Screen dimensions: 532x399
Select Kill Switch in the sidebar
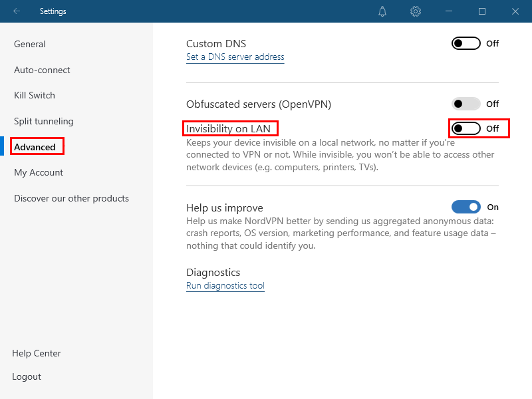click(35, 95)
